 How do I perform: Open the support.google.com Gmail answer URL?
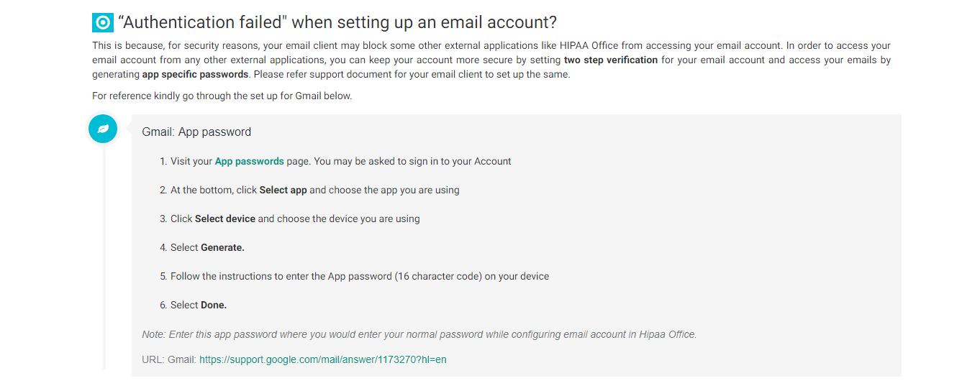323,359
